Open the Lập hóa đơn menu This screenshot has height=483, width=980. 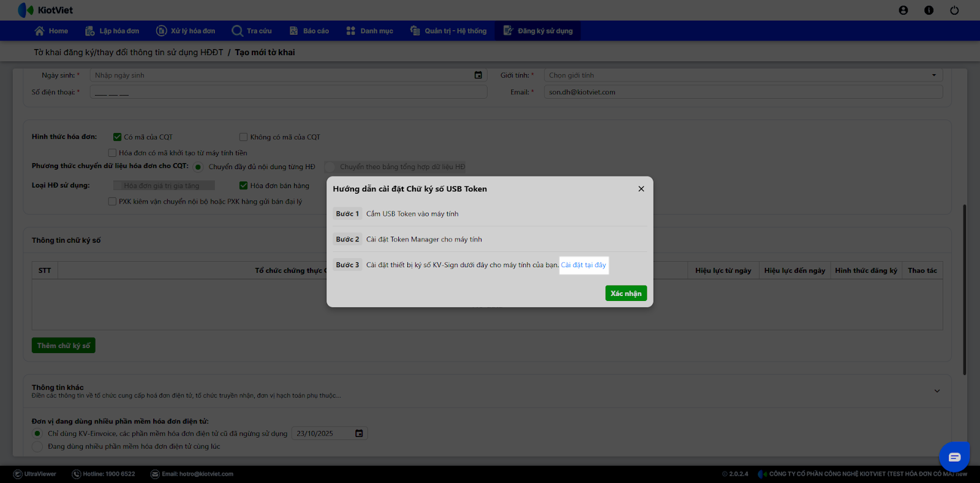point(112,31)
